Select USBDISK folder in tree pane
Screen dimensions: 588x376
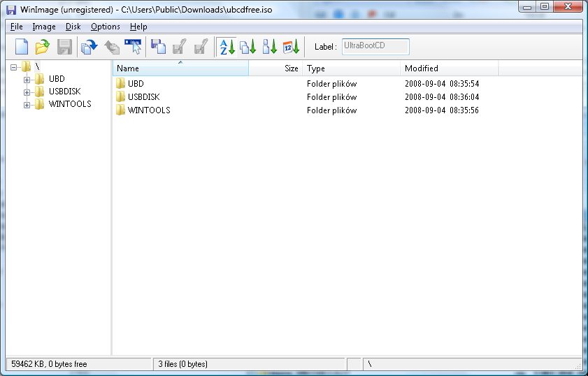pos(64,92)
